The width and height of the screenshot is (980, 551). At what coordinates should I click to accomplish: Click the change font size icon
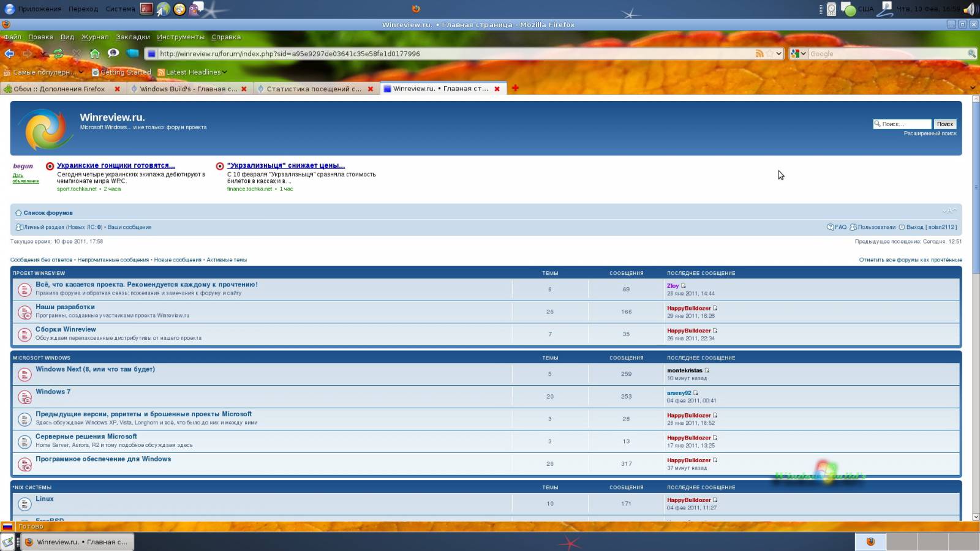coord(949,211)
